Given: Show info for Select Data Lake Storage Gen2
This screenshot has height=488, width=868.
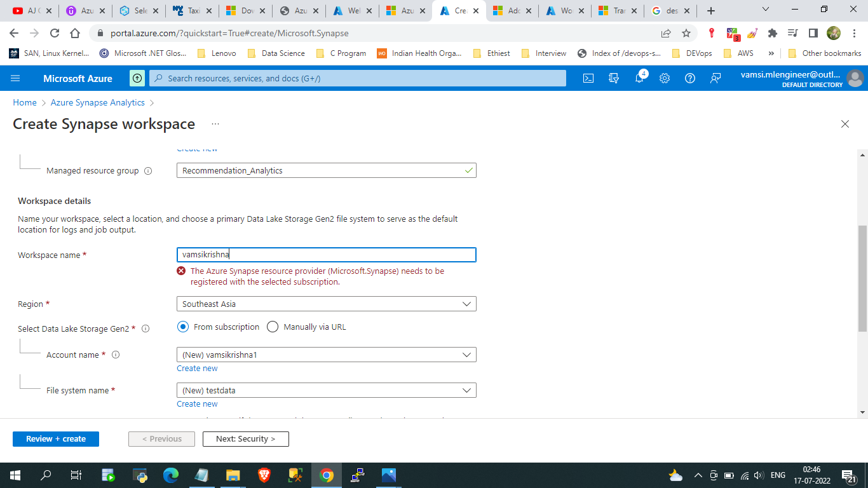Looking at the screenshot, I should pyautogui.click(x=146, y=329).
